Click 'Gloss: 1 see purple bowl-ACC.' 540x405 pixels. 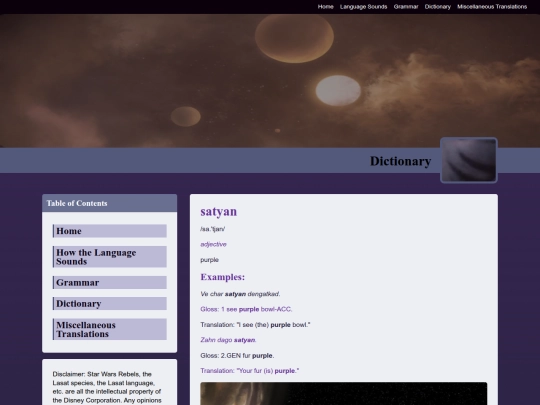click(246, 309)
